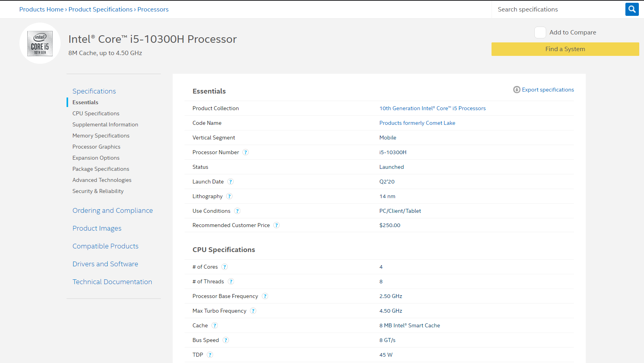Click the search magnifier icon button
Image resolution: width=644 pixels, height=363 pixels.
point(632,9)
